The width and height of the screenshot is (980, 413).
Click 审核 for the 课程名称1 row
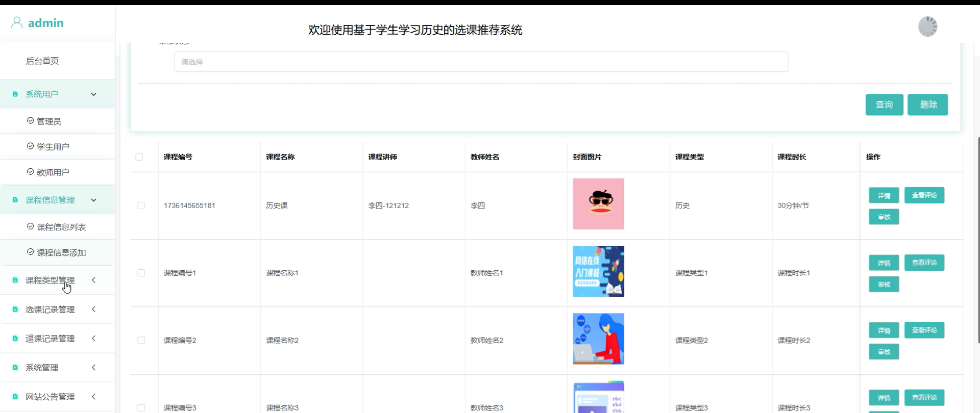[884, 284]
